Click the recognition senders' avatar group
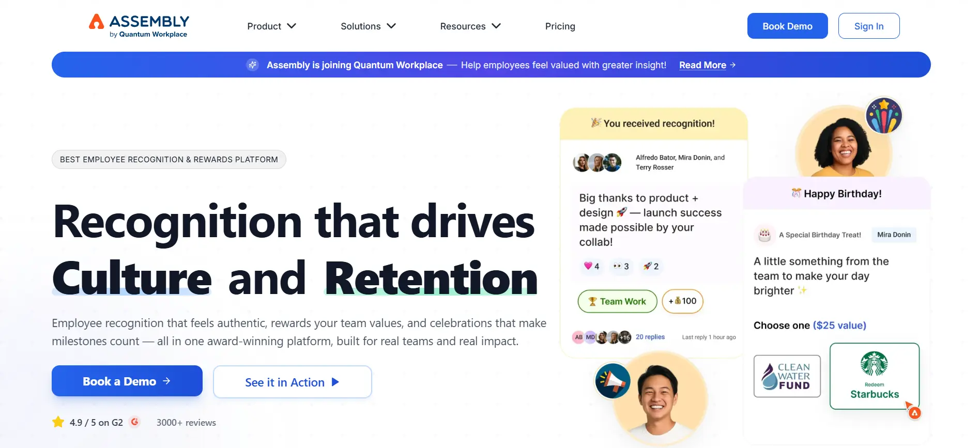Screen dimensions: 980x448 pos(597,162)
